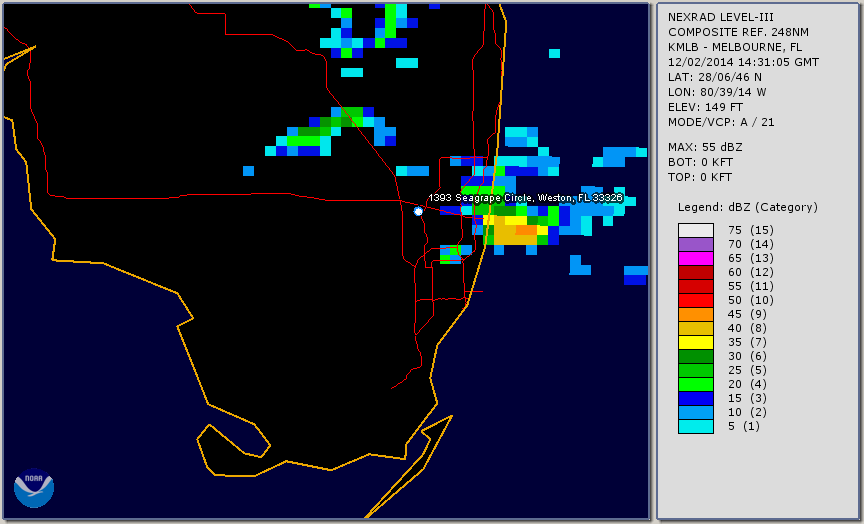
Task: Click the orange 45 dBZ storm cell core
Action: pyautogui.click(x=526, y=230)
